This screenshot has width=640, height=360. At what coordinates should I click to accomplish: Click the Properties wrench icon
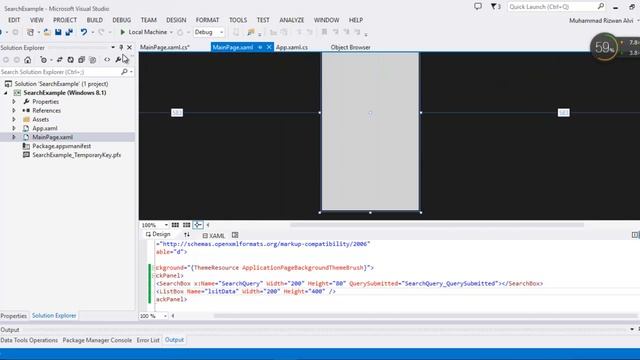click(118, 60)
